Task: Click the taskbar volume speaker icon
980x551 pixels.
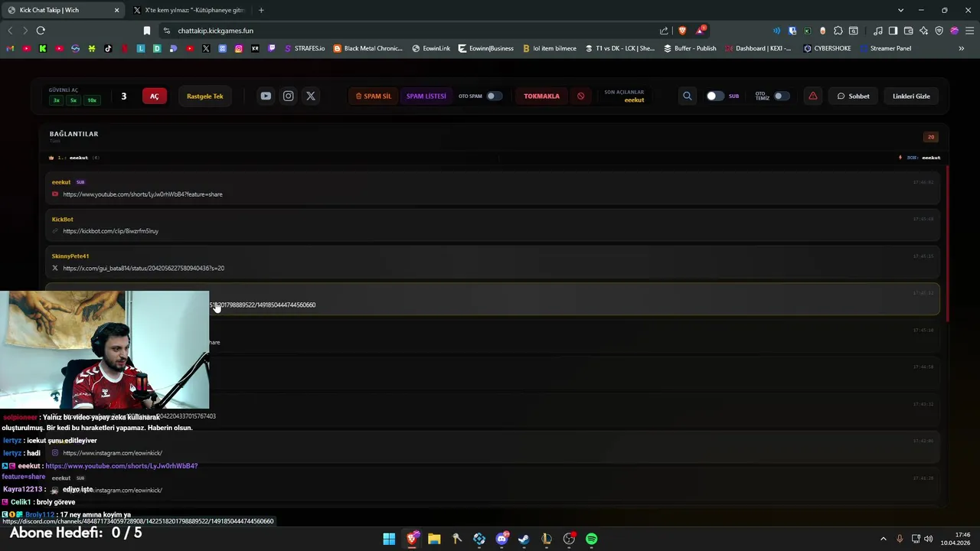Action: (x=929, y=539)
